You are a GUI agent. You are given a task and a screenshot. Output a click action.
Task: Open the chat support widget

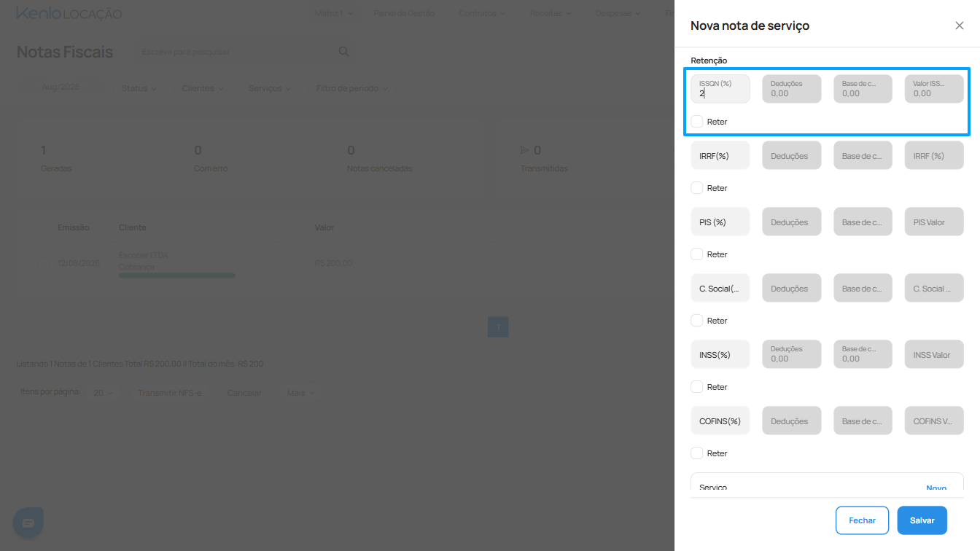(28, 523)
